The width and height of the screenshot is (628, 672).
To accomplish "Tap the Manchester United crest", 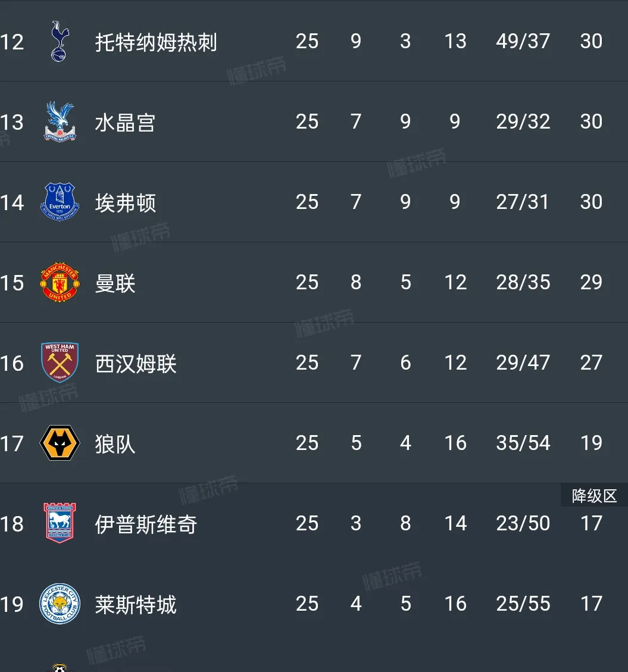I will pos(60,283).
